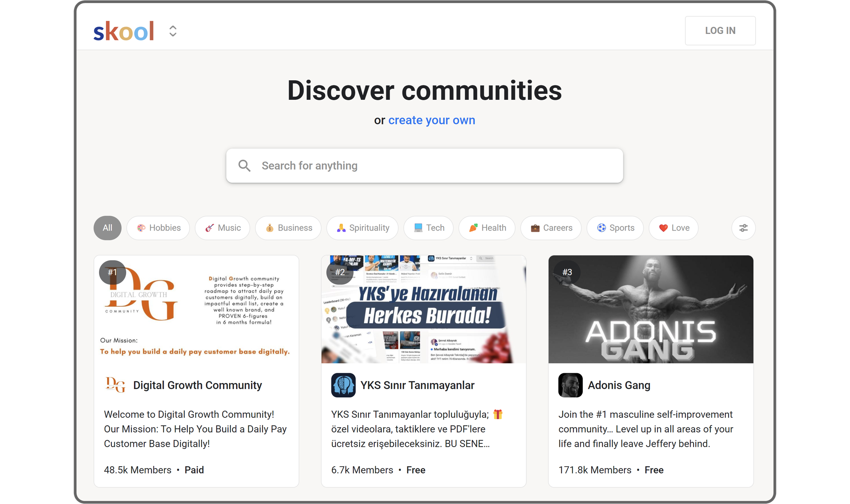This screenshot has height=504, width=850.
Task: Open the filter settings sliders icon
Action: [x=743, y=228]
